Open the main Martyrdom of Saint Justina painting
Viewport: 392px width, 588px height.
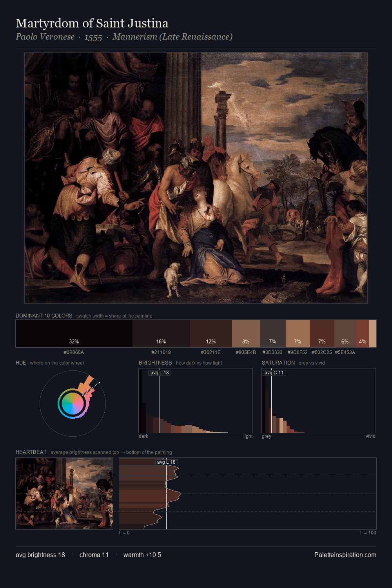[196, 178]
